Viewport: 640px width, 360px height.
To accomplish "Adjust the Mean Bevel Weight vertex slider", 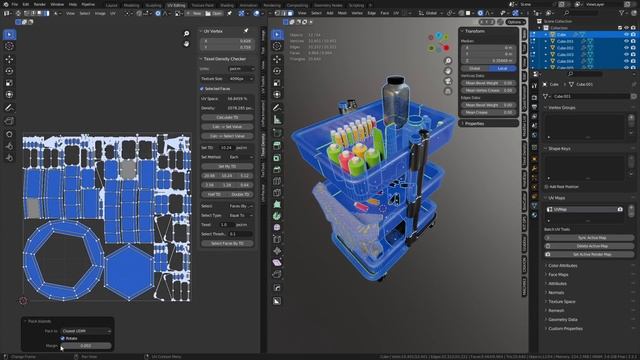I will click(489, 83).
